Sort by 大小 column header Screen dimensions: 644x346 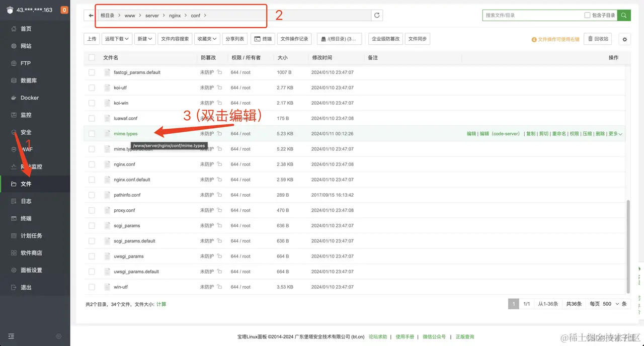coord(283,58)
